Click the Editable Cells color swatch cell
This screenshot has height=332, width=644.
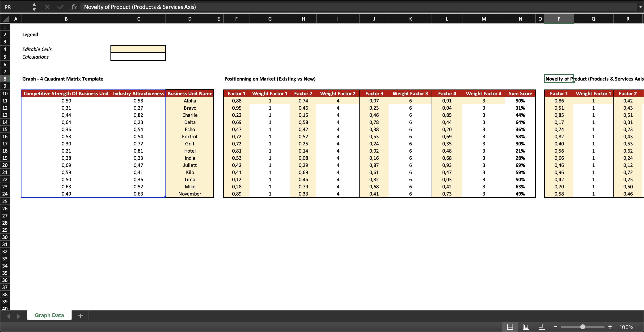click(138, 49)
